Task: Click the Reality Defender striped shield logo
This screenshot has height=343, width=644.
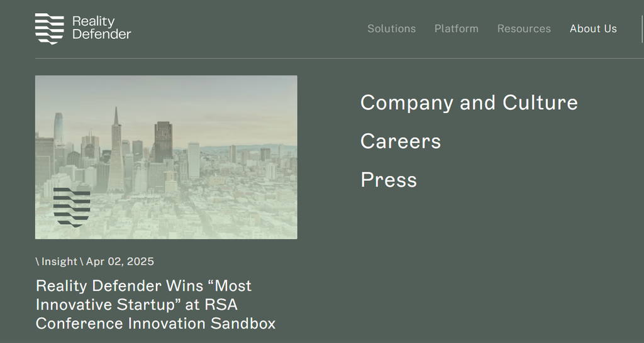Action: [x=49, y=28]
